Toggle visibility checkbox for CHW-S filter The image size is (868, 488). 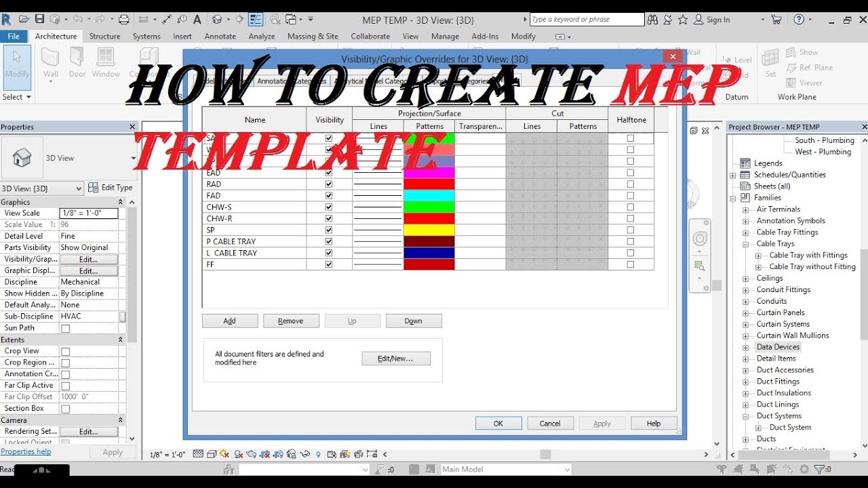click(329, 207)
